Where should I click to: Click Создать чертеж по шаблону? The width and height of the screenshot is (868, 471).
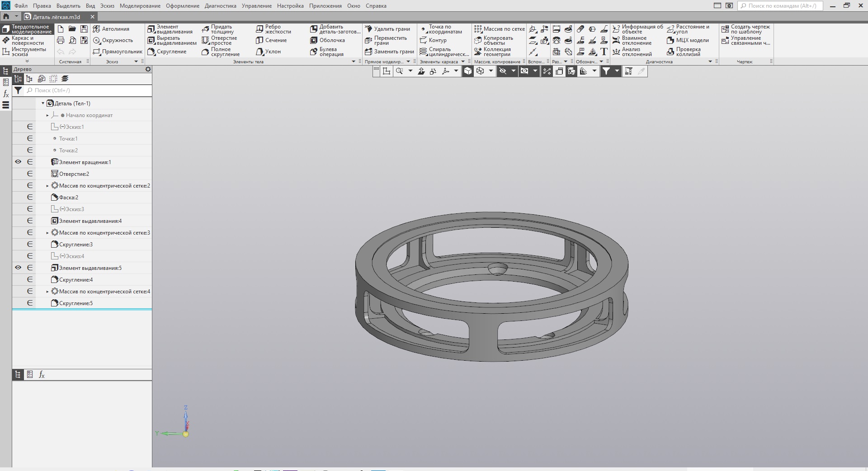coord(746,29)
